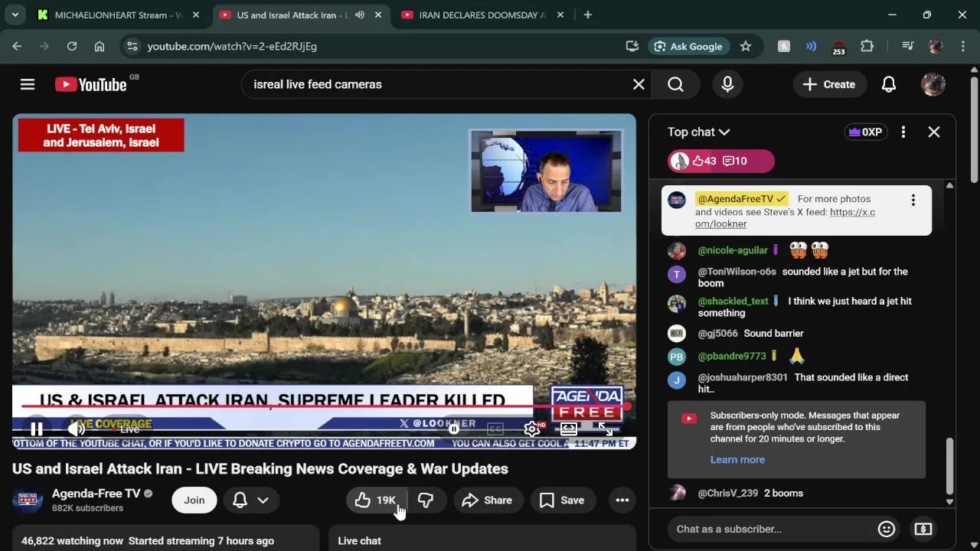Close the live chat panel
980x551 pixels.
point(934,132)
